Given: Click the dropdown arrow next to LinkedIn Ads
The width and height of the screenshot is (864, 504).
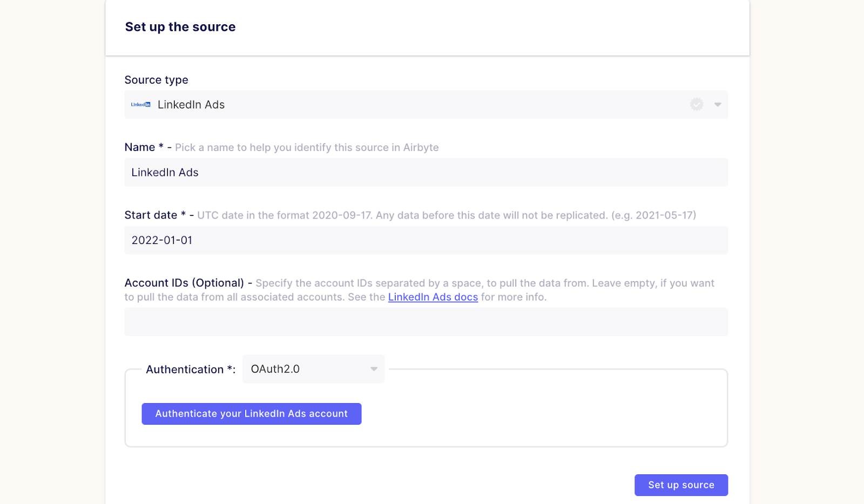Looking at the screenshot, I should click(717, 104).
